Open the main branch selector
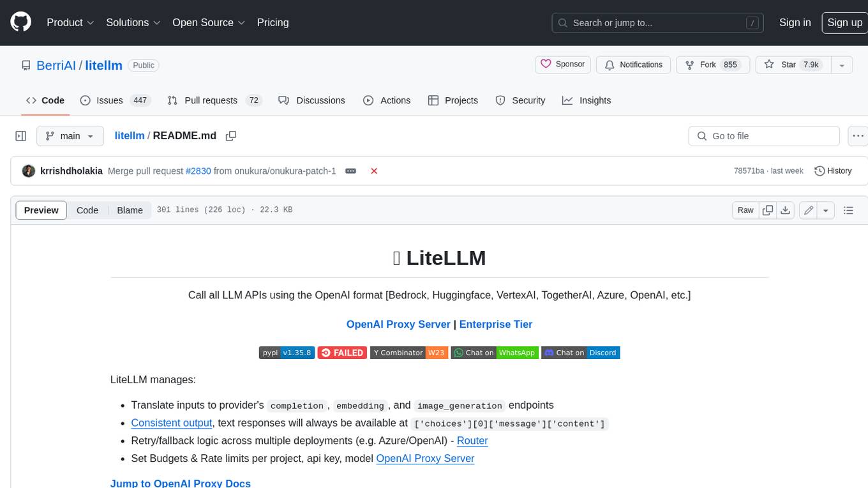The width and height of the screenshot is (868, 488). [x=70, y=136]
